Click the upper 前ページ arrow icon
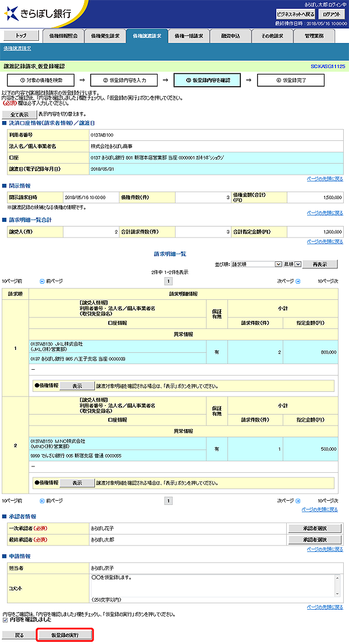The width and height of the screenshot is (349, 644). [42, 281]
